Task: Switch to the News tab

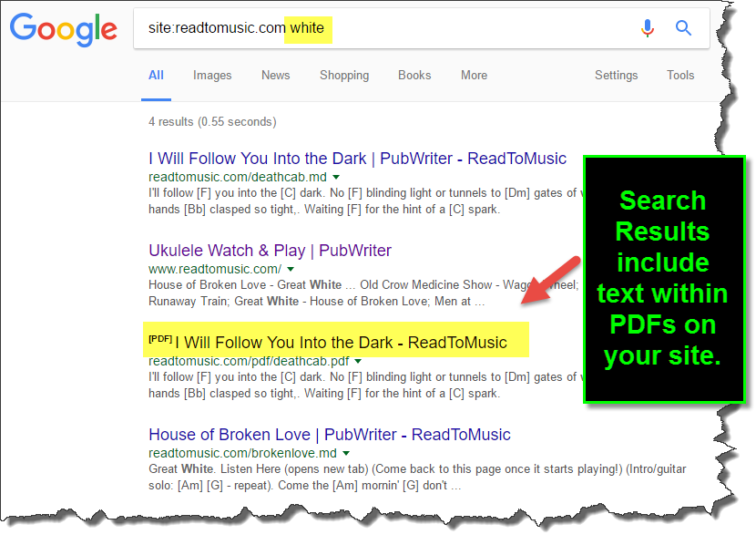Action: 275,76
